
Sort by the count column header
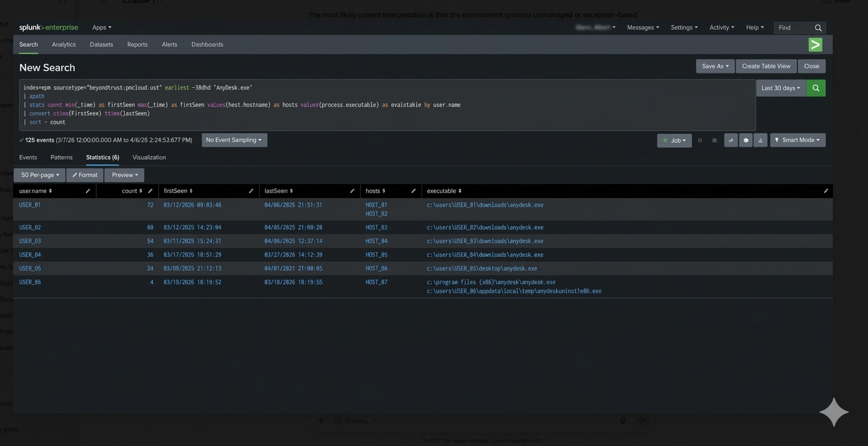(x=132, y=191)
